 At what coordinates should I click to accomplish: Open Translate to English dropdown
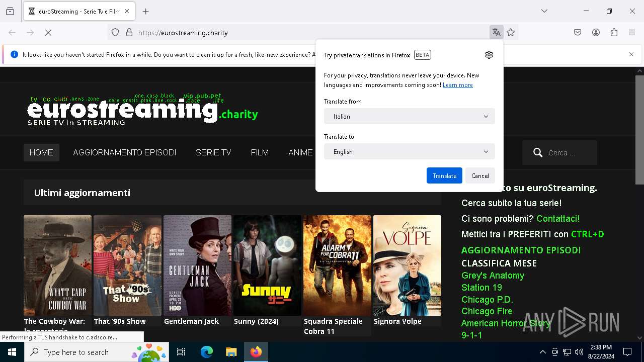click(410, 151)
